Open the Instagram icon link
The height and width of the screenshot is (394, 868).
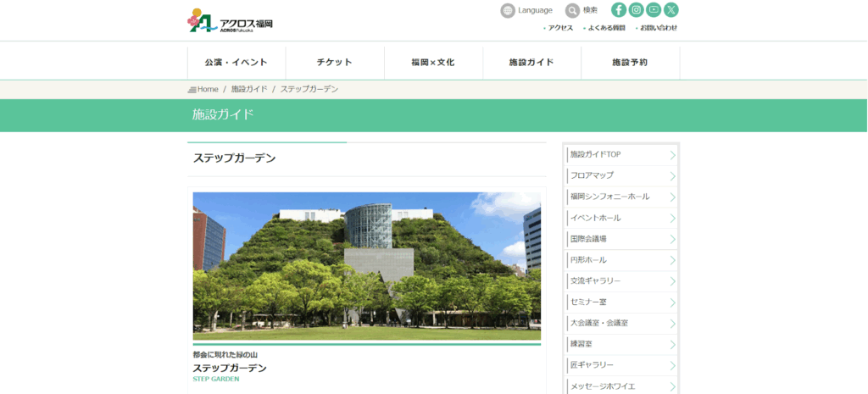(x=636, y=10)
